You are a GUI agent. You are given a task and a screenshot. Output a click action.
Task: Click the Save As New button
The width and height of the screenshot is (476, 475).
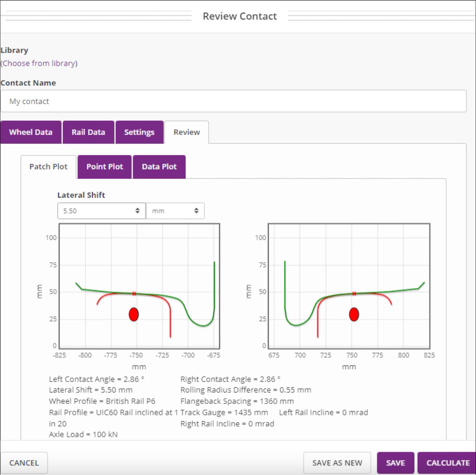coord(337,463)
